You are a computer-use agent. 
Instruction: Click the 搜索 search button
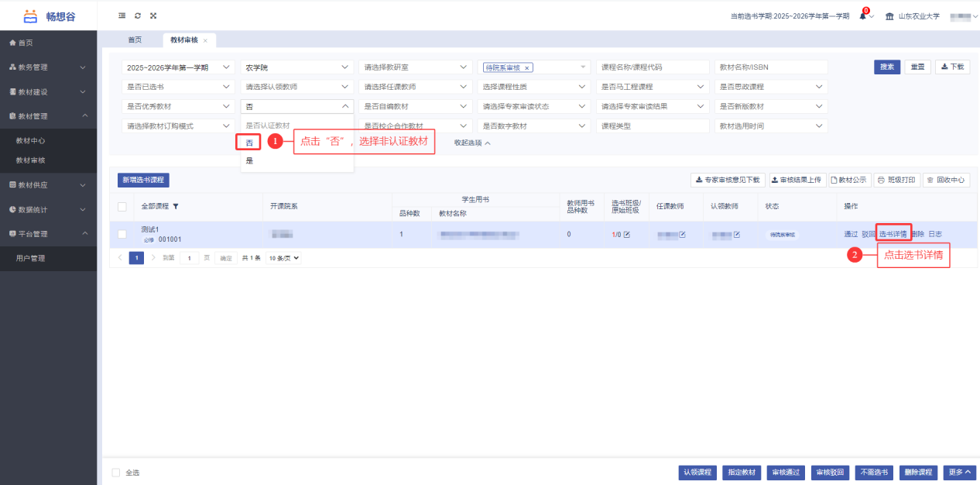point(887,67)
